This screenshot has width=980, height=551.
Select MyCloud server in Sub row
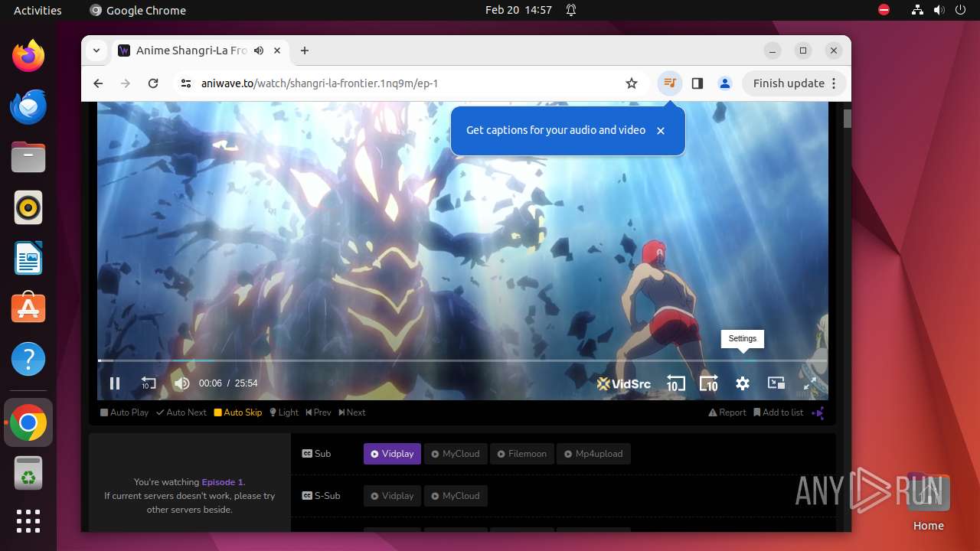pyautogui.click(x=455, y=454)
